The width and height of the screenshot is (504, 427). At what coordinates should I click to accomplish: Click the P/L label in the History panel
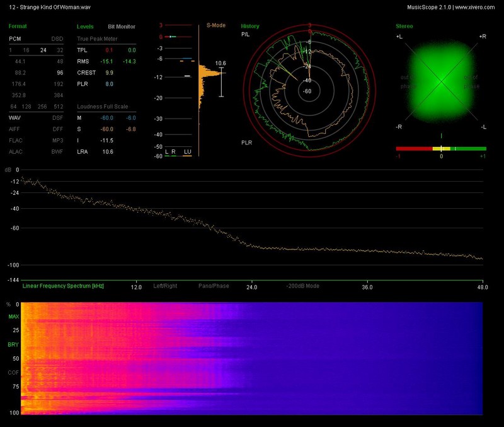point(245,35)
